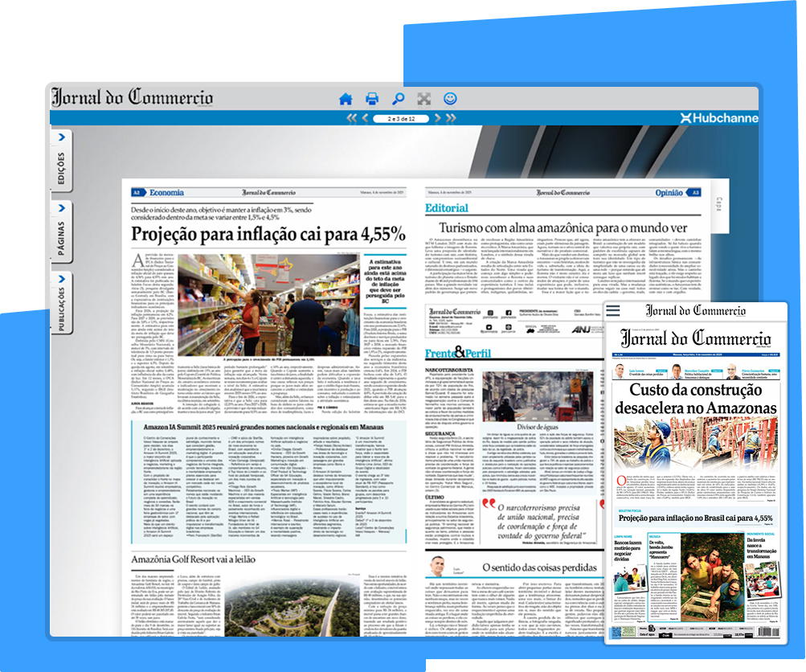Screen dimensions: 806x672
Task: Click mobile headline 'Custo da construção desacelera'
Action: 695,399
